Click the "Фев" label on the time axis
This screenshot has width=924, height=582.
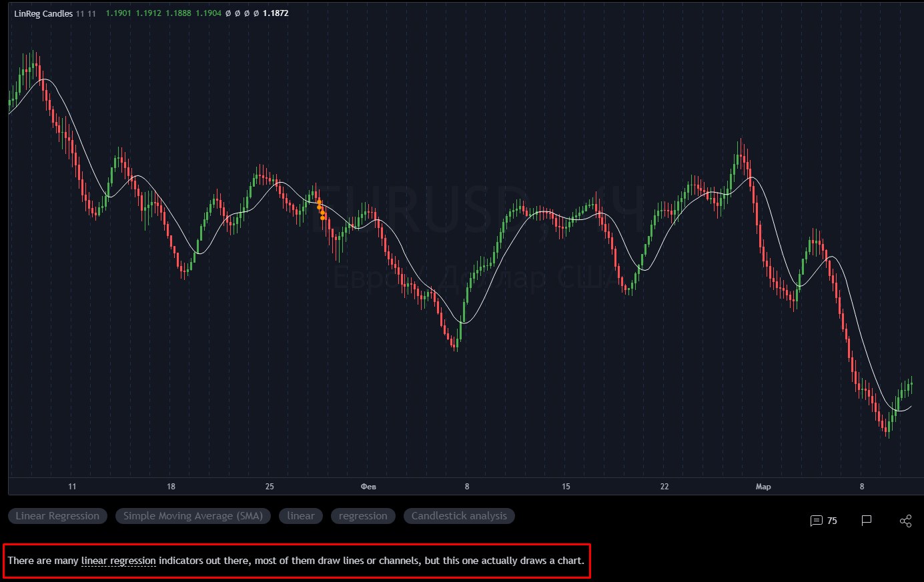pyautogui.click(x=368, y=487)
